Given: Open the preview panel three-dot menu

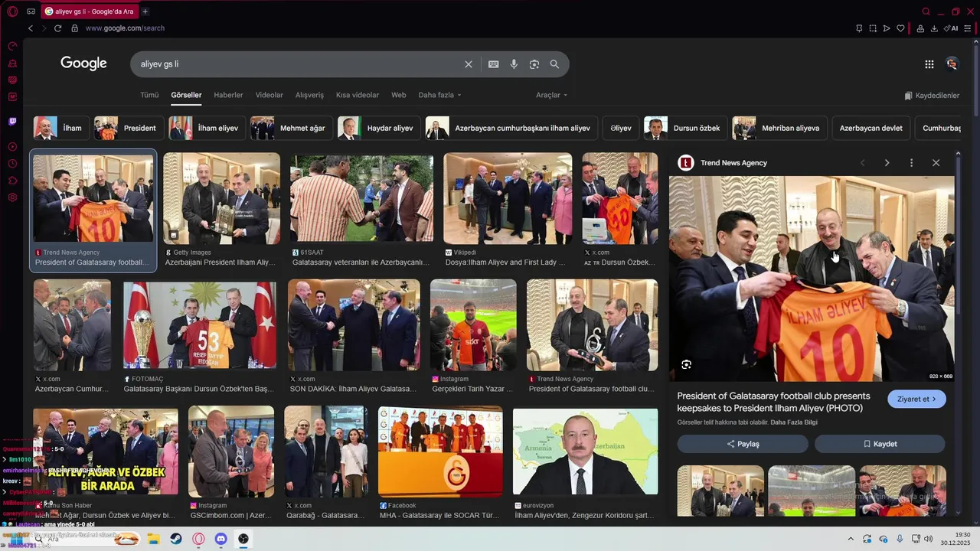Looking at the screenshot, I should pyautogui.click(x=911, y=163).
